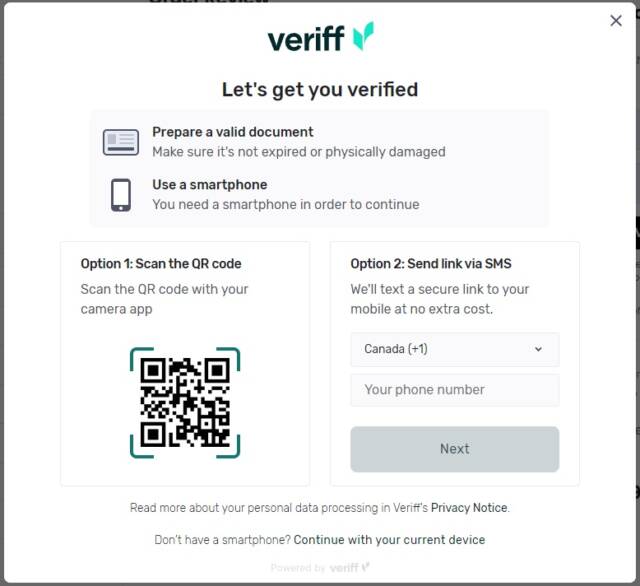Click the ID document card icon
The image size is (640, 586).
[x=121, y=142]
